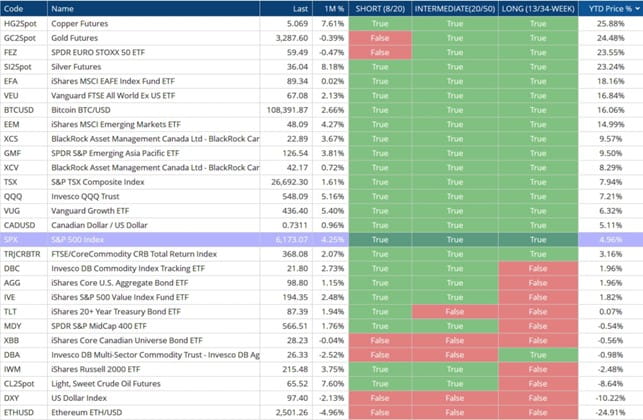This screenshot has width=643, height=420.
Task: Click the True long cell for DBA
Action: [x=538, y=355]
